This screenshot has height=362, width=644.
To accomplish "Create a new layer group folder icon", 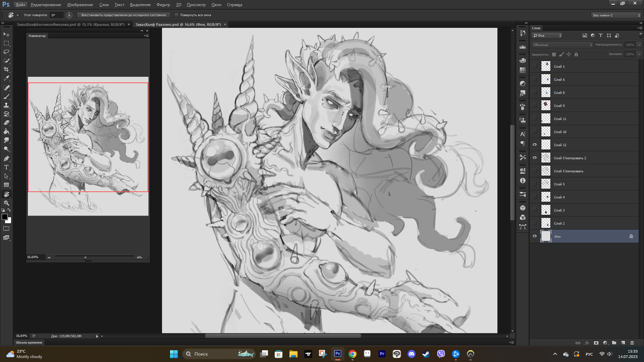I will tap(614, 343).
